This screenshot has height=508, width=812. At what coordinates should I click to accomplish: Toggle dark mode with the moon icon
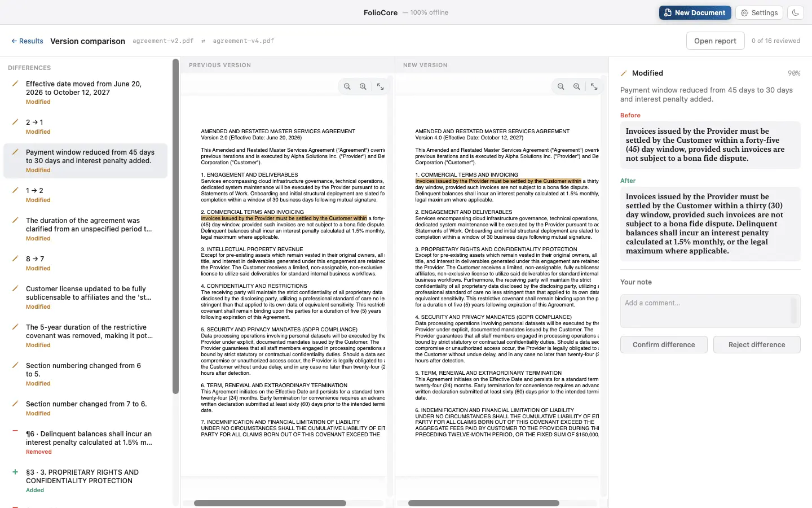pyautogui.click(x=796, y=12)
